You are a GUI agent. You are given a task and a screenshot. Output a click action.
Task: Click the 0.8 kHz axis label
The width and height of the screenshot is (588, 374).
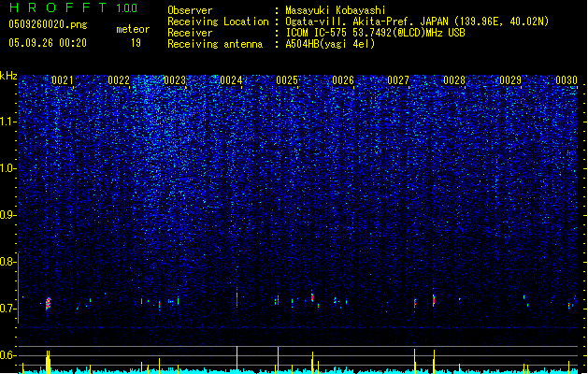point(8,262)
